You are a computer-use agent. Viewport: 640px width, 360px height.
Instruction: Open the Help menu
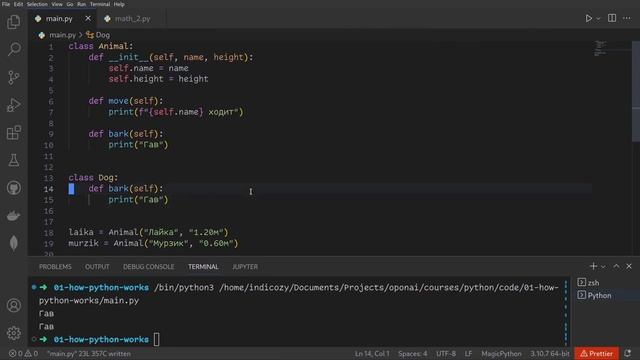pos(119,4)
